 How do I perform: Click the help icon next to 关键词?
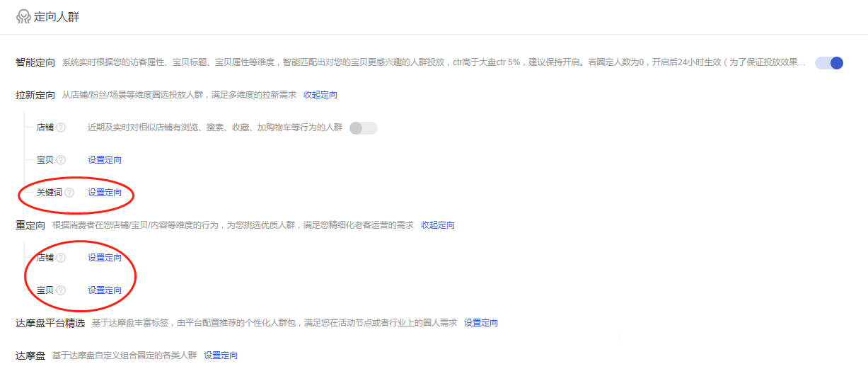[x=69, y=193]
